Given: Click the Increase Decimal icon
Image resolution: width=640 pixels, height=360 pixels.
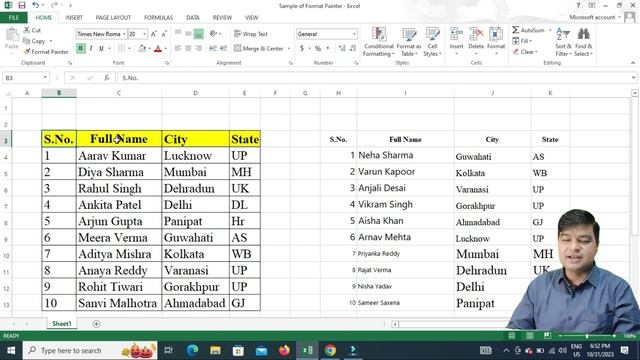Looking at the screenshot, I should point(342,48).
